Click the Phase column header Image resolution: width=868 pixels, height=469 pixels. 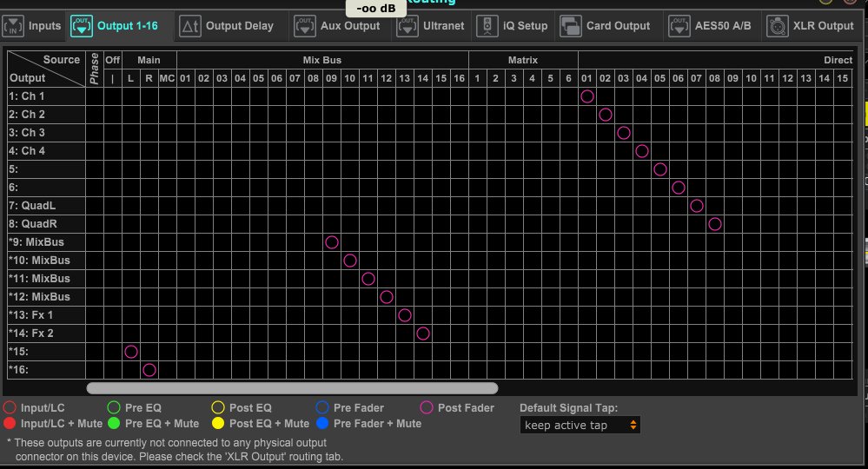coord(95,69)
